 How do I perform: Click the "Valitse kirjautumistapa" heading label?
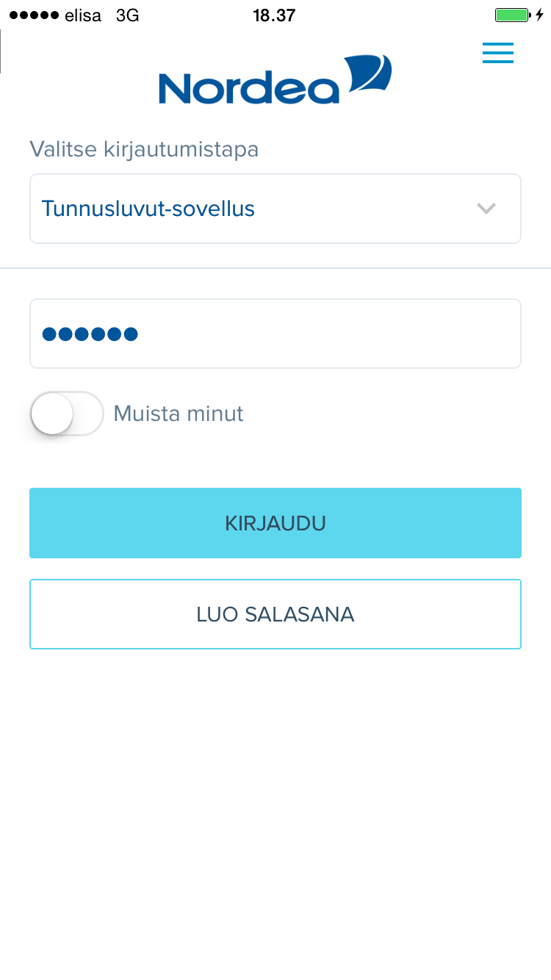[x=144, y=150]
